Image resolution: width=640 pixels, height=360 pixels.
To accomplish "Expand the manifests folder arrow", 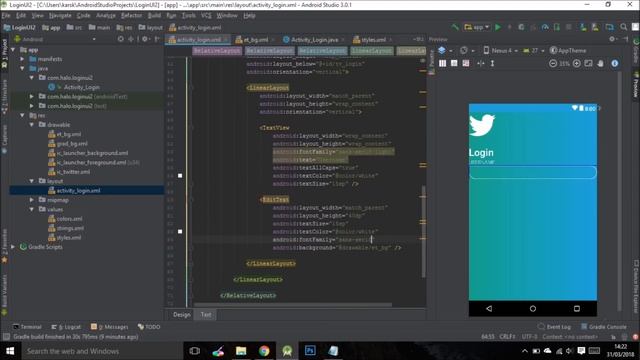I will 22,59.
